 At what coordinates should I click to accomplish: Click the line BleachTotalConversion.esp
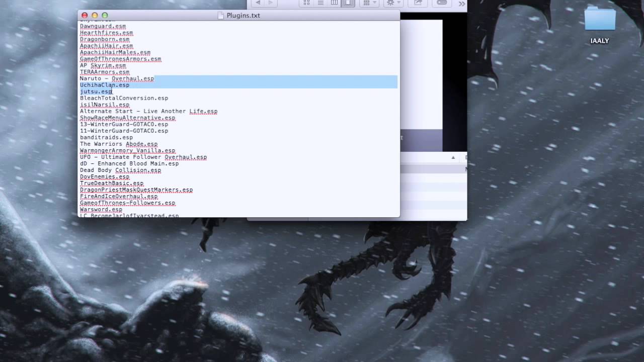click(x=124, y=98)
